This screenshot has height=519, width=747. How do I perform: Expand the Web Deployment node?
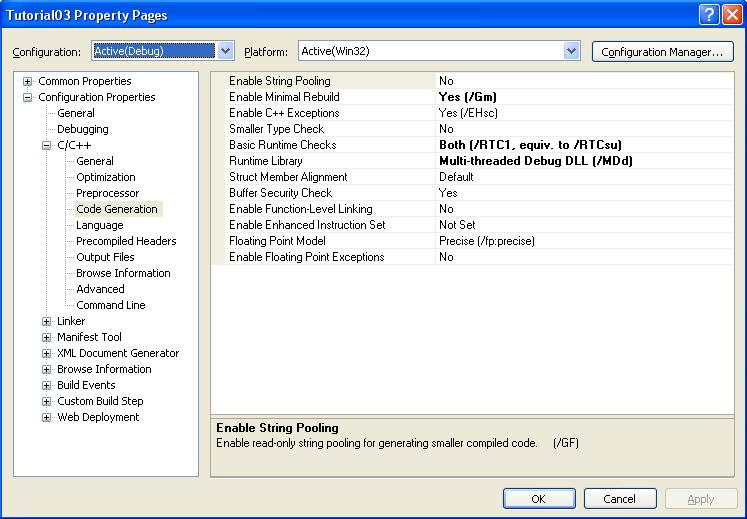pyautogui.click(x=46, y=418)
